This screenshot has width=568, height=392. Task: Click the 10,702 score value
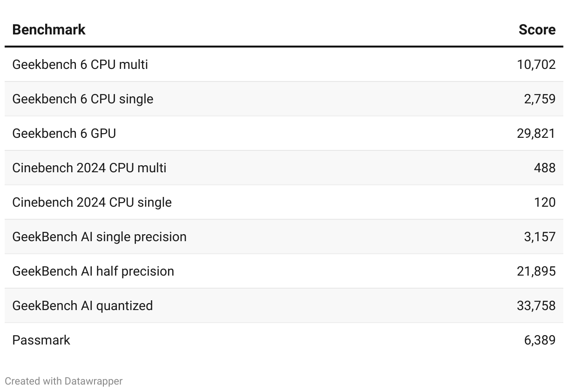[x=536, y=64]
